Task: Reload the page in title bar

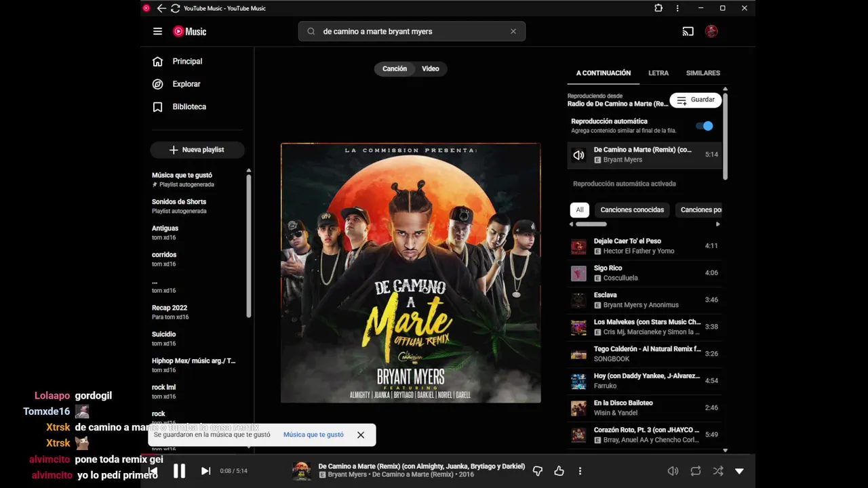Action: click(x=175, y=8)
